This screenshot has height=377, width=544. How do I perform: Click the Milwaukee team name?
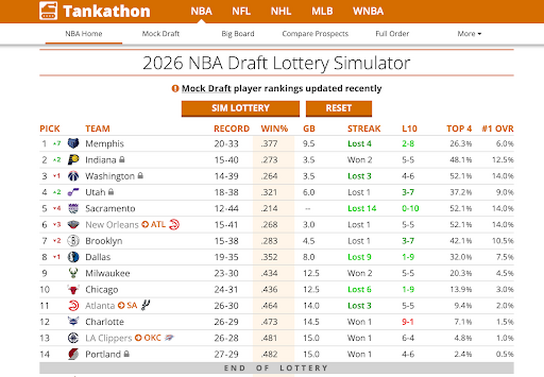(x=108, y=273)
